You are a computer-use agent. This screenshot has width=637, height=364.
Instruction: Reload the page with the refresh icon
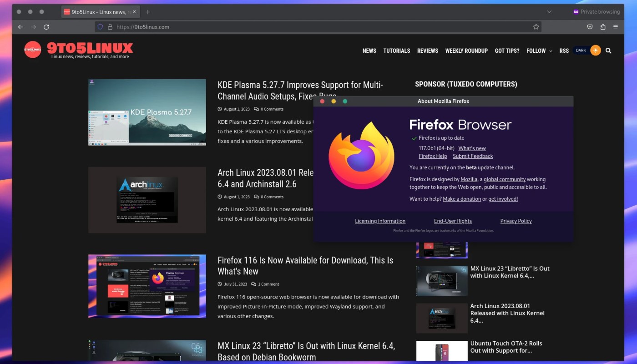pyautogui.click(x=46, y=27)
